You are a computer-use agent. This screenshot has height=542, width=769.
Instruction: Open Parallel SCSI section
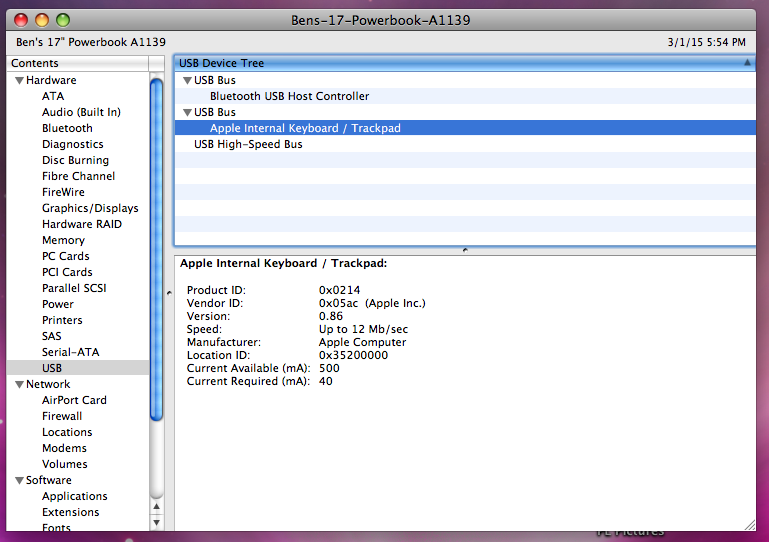74,288
